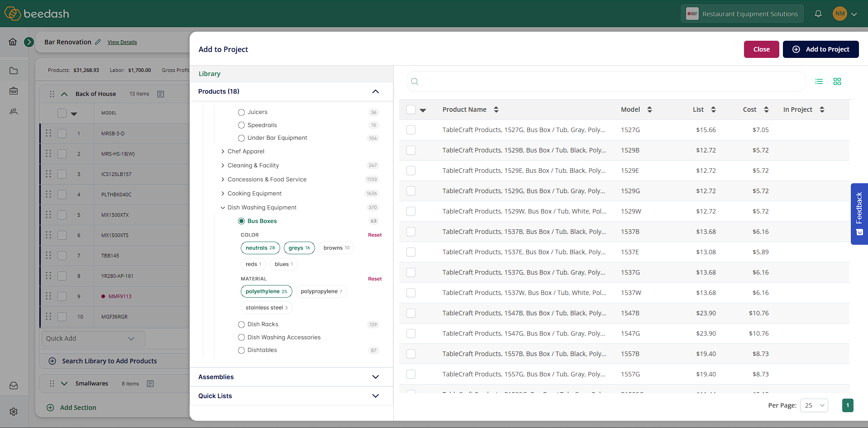Reset the COLOR filters
Viewport: 868px width, 428px height.
[375, 235]
